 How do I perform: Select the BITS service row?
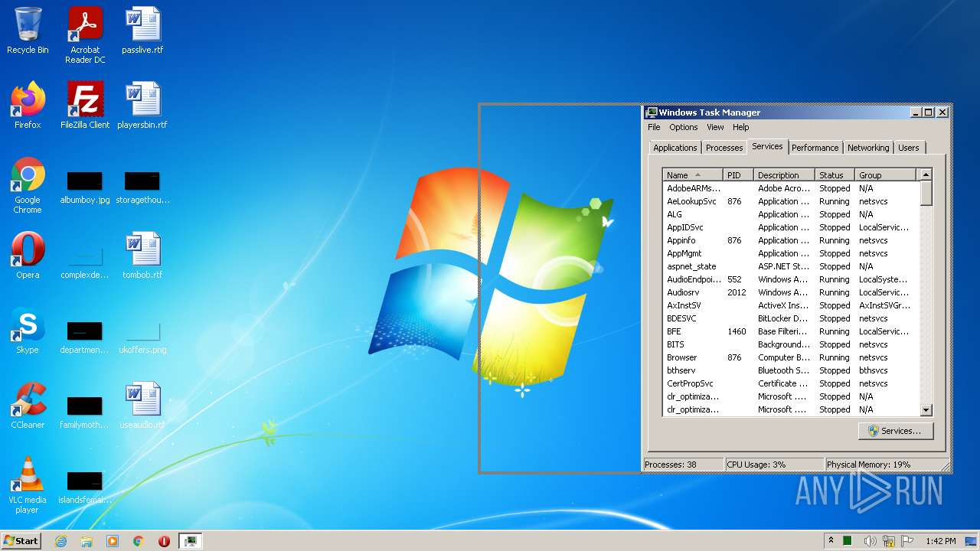[791, 344]
